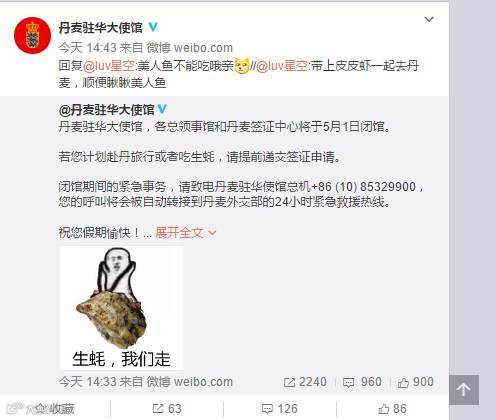
Task: Open the first @luv星空 mention
Action: [x=109, y=66]
